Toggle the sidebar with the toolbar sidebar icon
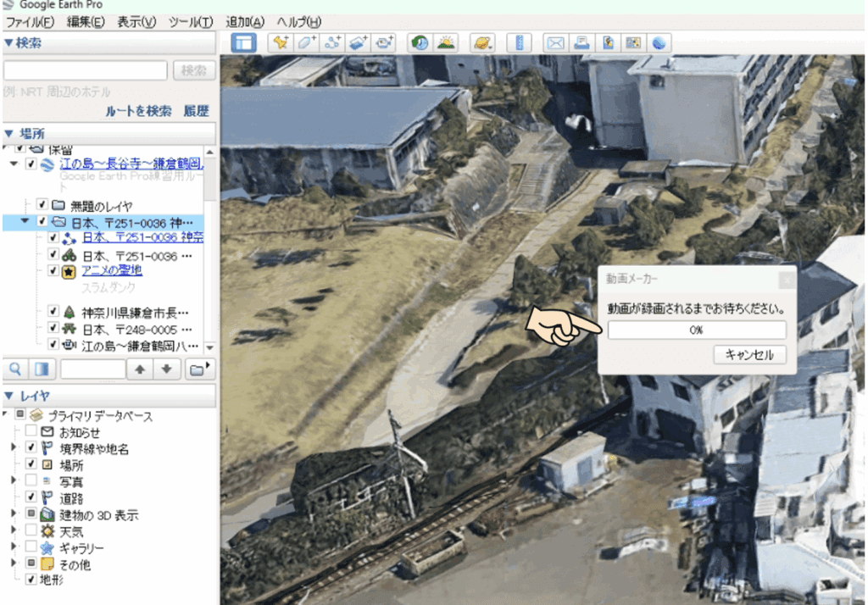The height and width of the screenshot is (605, 868). (x=243, y=42)
